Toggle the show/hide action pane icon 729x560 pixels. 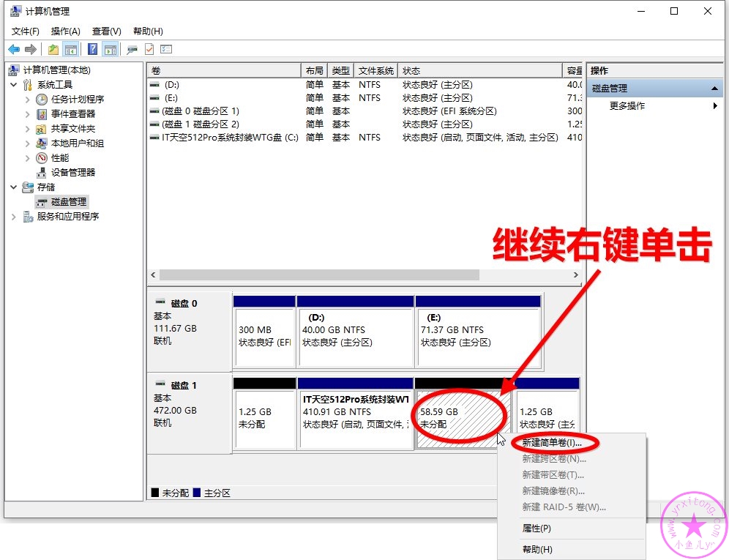point(111,49)
